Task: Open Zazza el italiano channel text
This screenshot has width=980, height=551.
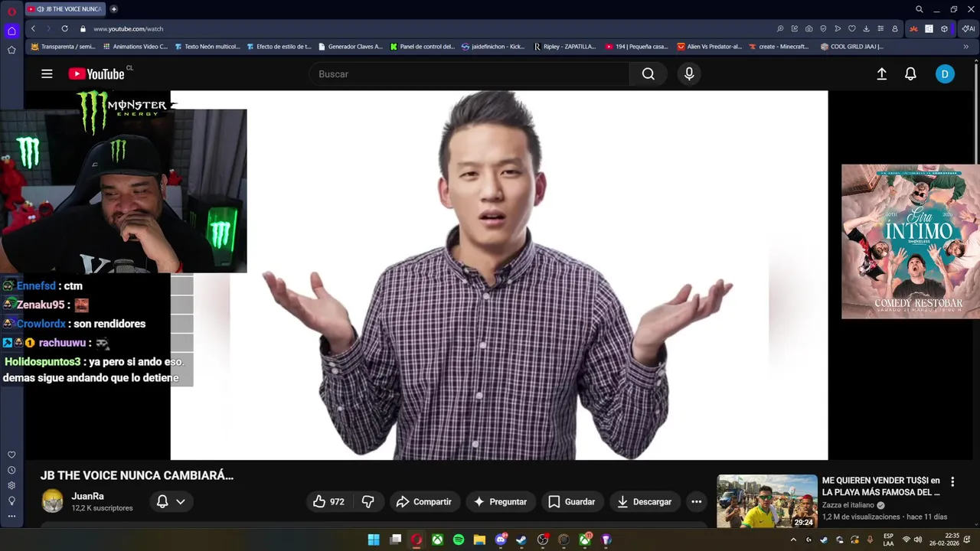Action: point(848,505)
